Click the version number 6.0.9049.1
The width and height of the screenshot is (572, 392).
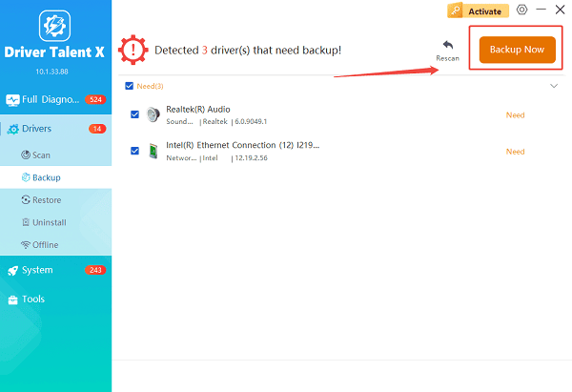(x=251, y=121)
